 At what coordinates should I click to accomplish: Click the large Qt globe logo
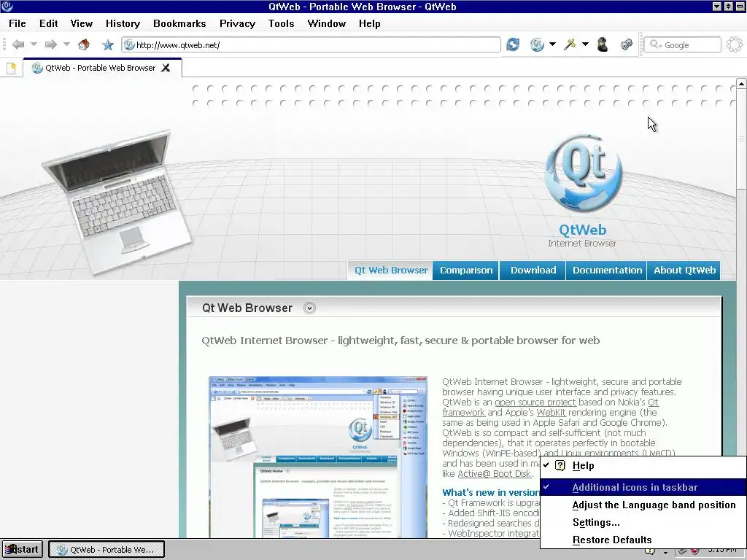pyautogui.click(x=583, y=173)
